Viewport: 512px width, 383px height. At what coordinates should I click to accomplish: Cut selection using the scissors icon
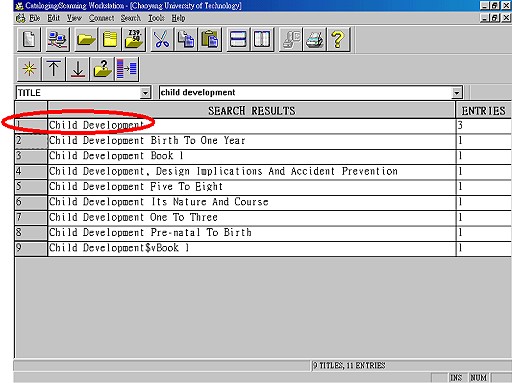[162, 40]
